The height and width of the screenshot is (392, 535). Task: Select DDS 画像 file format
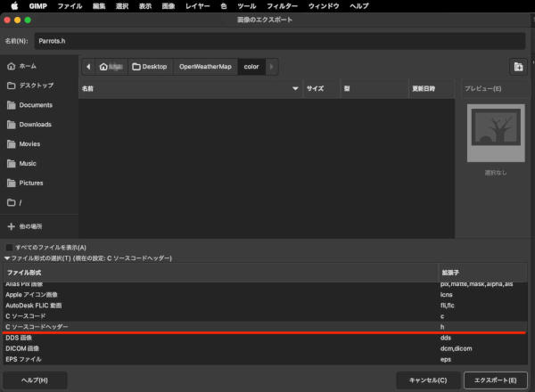(265, 338)
